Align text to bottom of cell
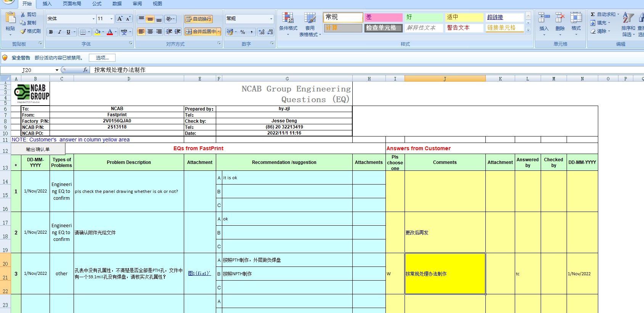Image resolution: width=644 pixels, height=313 pixels. (159, 19)
